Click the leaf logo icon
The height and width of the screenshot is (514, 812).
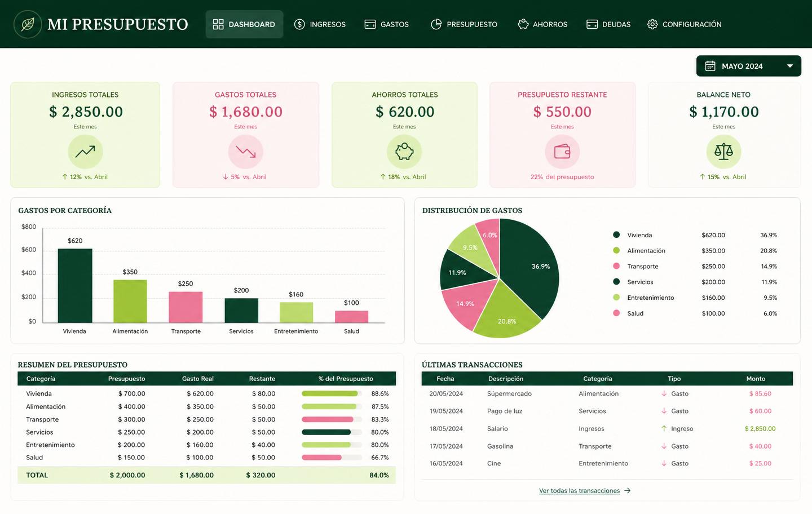28,24
